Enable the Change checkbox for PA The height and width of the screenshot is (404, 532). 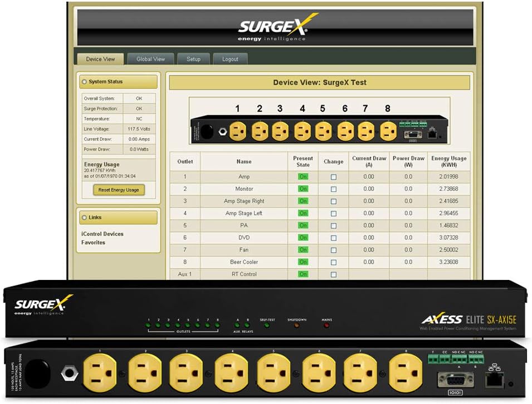coord(334,226)
